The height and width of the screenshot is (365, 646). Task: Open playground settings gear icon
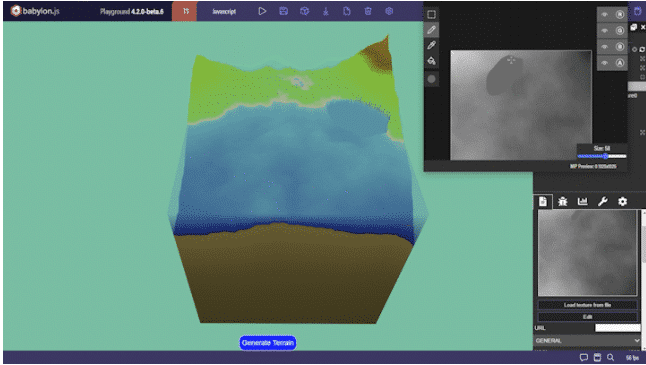(x=389, y=11)
